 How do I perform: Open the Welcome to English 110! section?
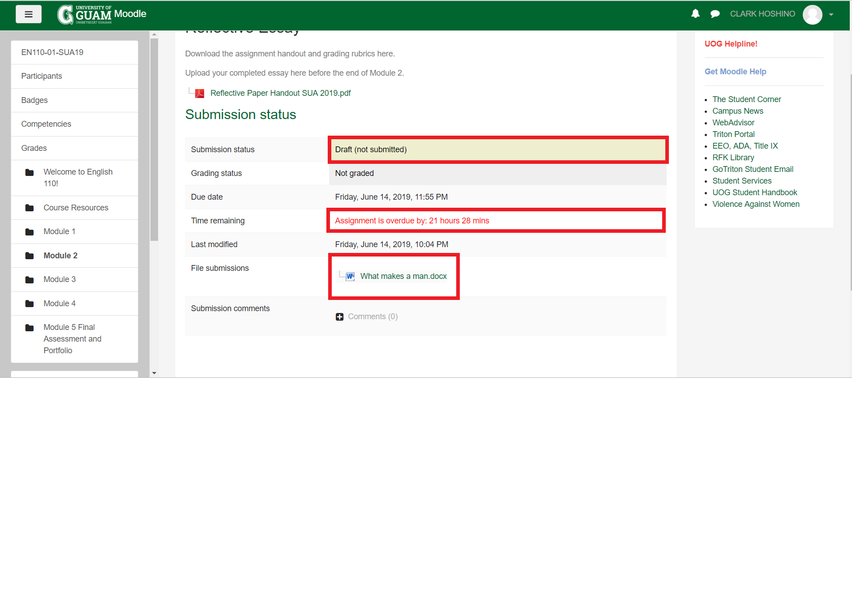[78, 178]
